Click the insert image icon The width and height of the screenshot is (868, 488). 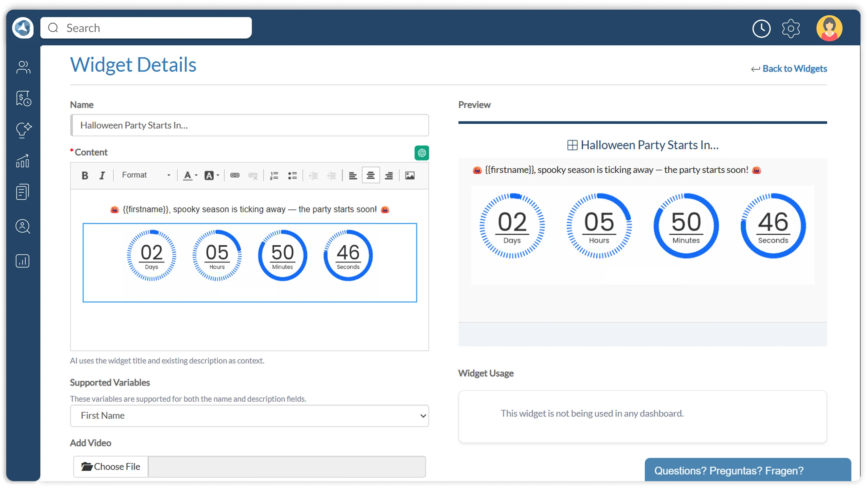(410, 176)
